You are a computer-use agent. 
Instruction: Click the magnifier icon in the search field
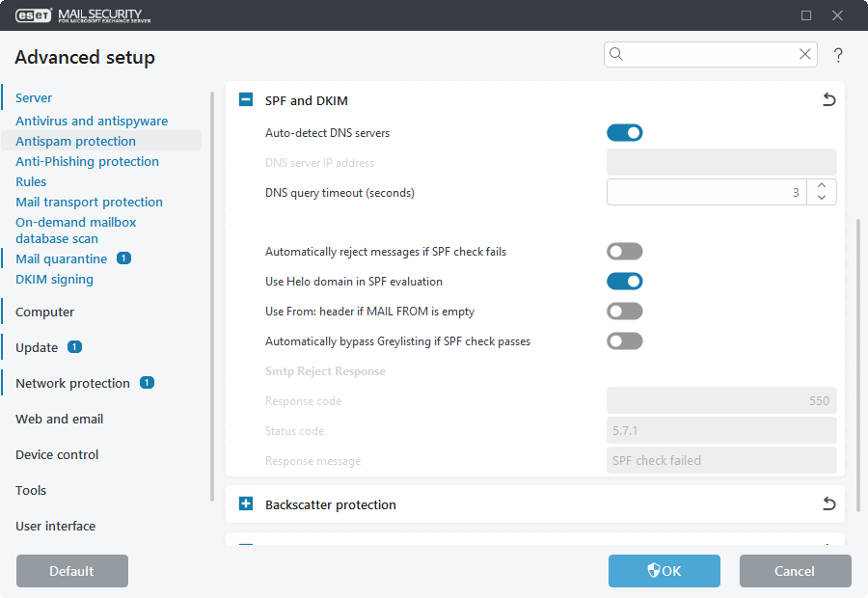(x=617, y=55)
